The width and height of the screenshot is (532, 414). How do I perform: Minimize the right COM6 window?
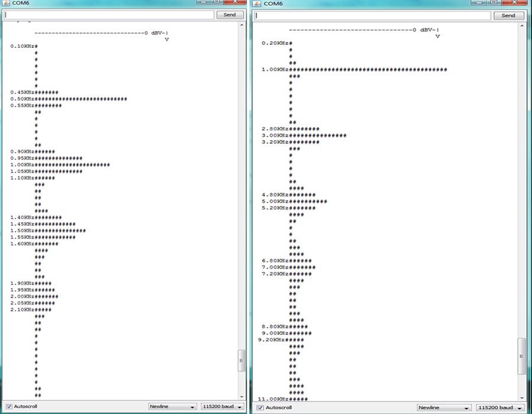pos(479,2)
